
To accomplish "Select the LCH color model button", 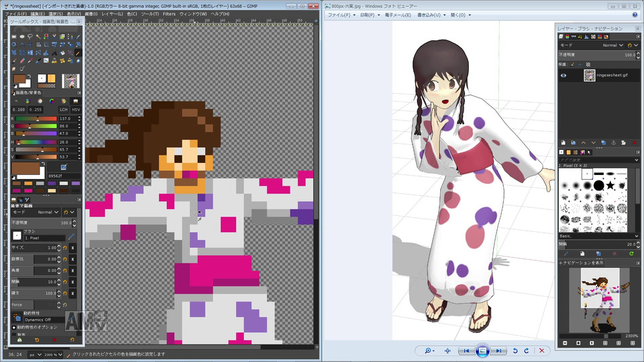I will click(x=64, y=109).
